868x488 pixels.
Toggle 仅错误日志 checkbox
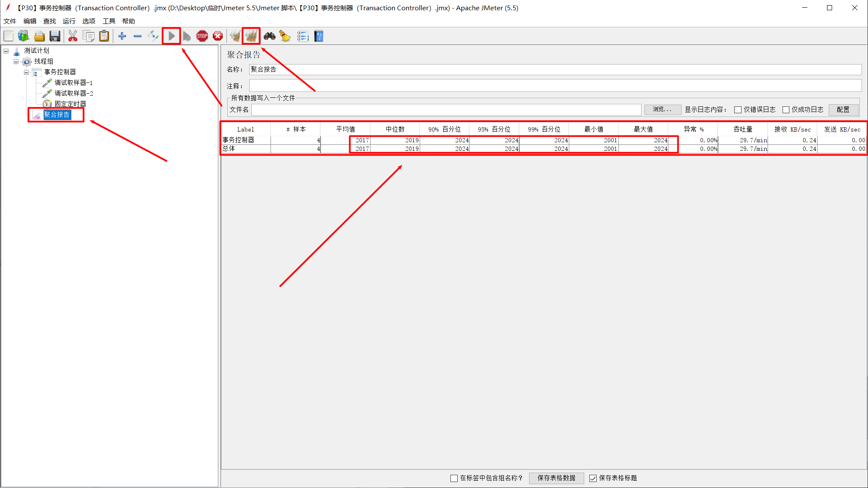point(738,110)
